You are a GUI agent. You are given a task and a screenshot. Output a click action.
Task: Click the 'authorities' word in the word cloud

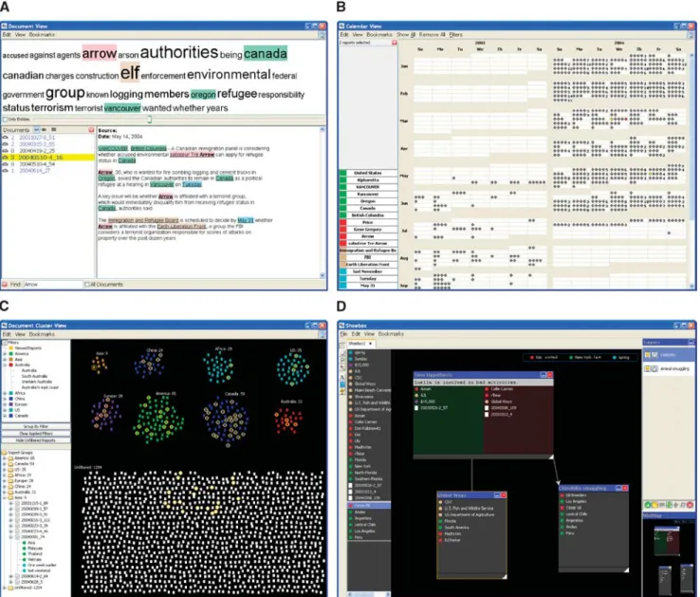pyautogui.click(x=179, y=52)
